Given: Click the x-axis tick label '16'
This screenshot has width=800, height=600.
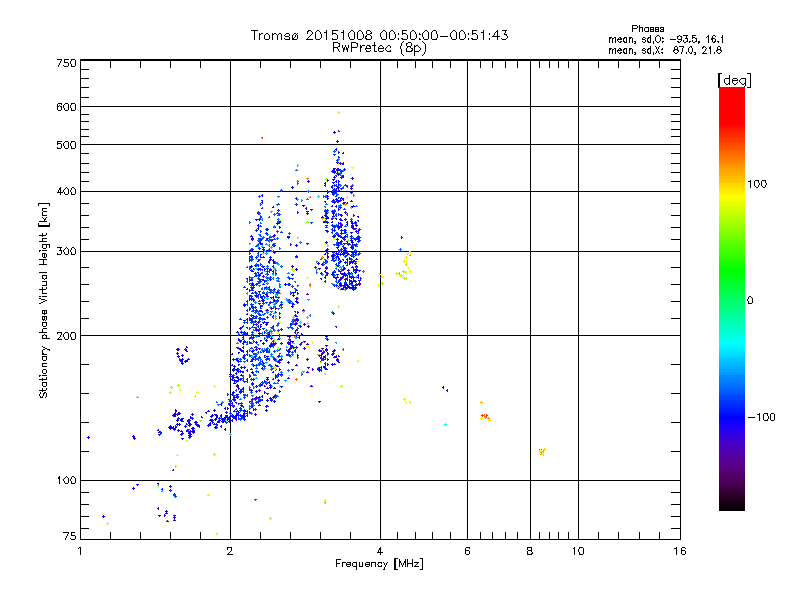Looking at the screenshot, I should 680,551.
